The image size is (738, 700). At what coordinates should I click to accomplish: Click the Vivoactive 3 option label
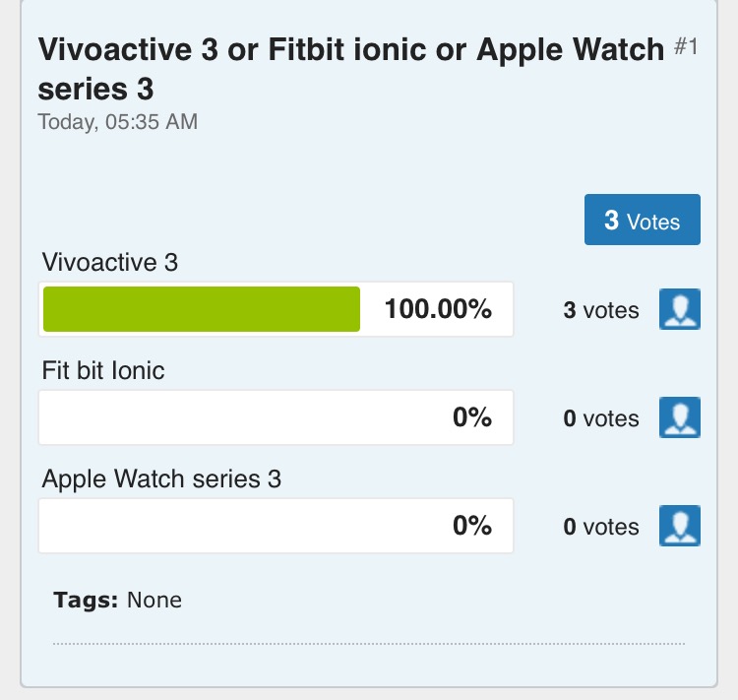click(110, 262)
